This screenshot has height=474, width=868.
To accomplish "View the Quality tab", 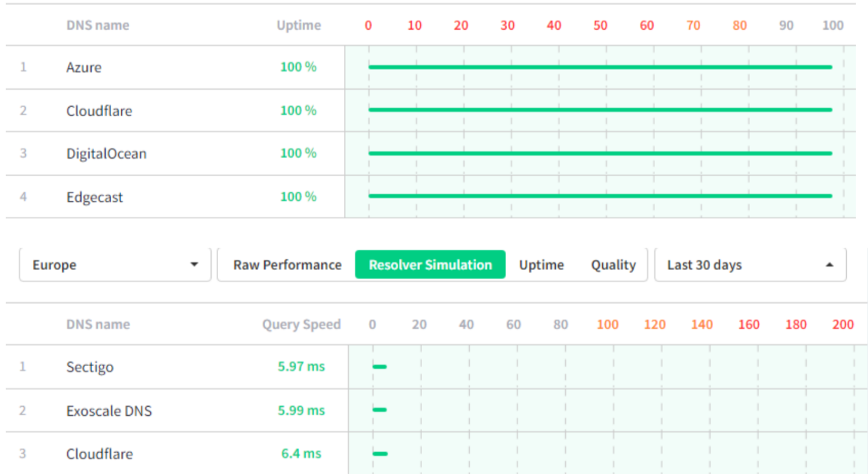I will coord(612,264).
